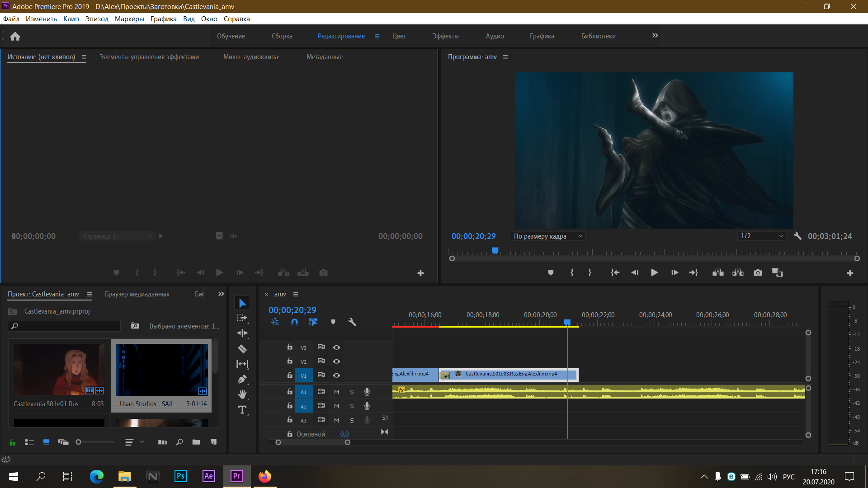Open the Program button editor plus
Screen dimensions: 868x488
coord(850,273)
